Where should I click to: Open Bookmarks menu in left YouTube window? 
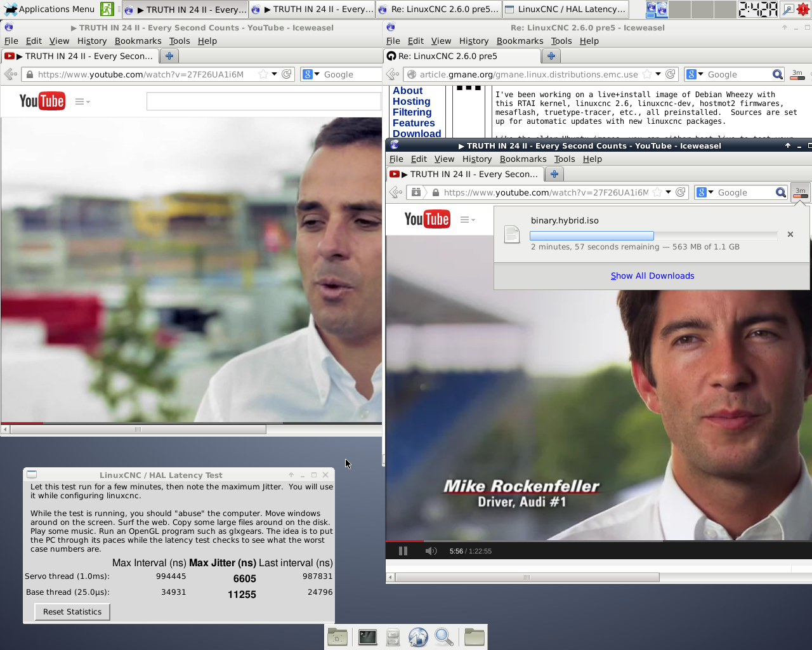pyautogui.click(x=138, y=41)
